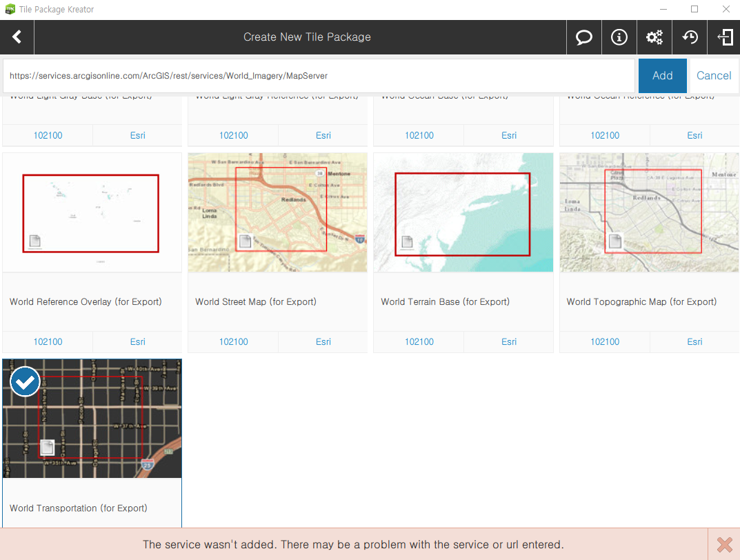The image size is (740, 560).
Task: Select the World Transportation map thumbnail
Action: (92, 419)
